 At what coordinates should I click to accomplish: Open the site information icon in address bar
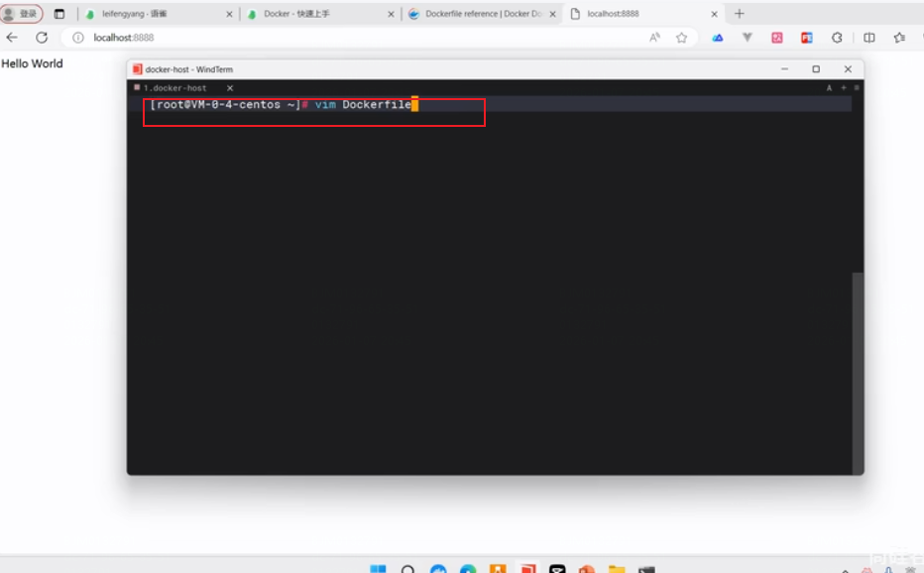[77, 37]
